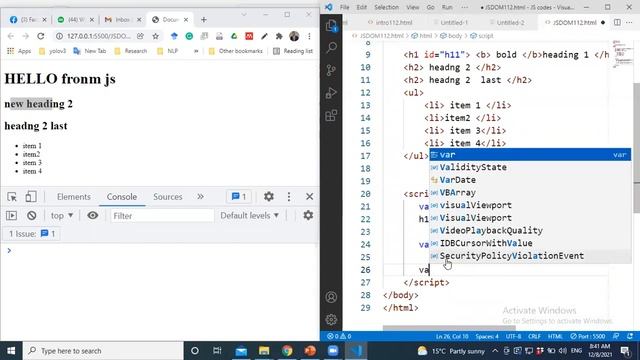Open Selection menu in VS Code
This screenshot has width=640, height=360.
(386, 7)
